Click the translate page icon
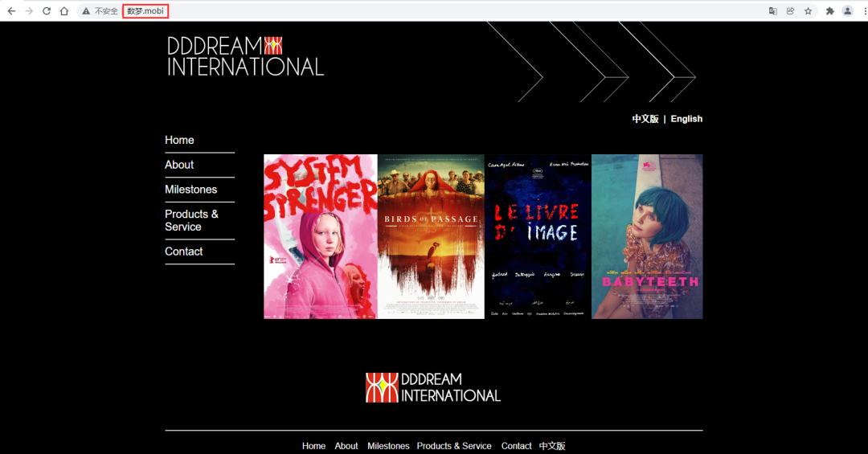Screen dimensions: 868x454 pyautogui.click(x=773, y=11)
